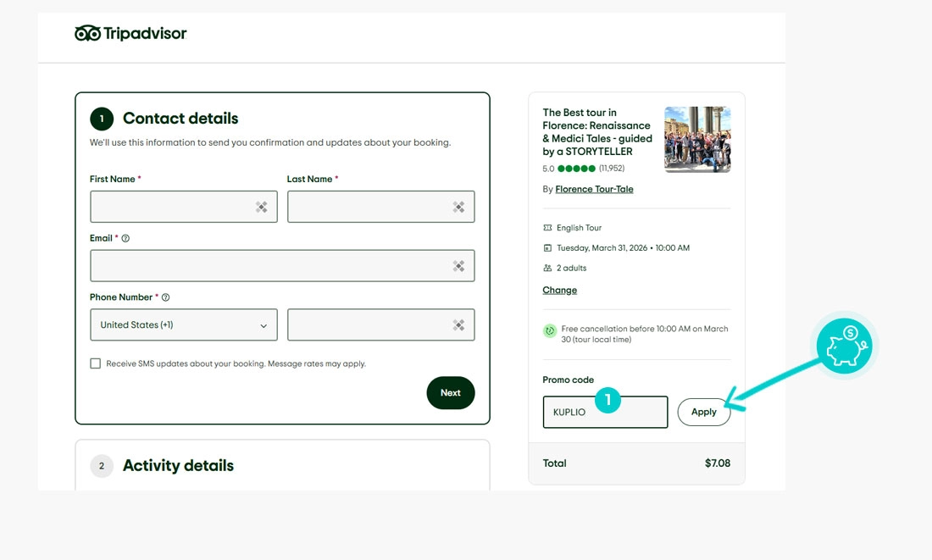Focus the Email input field

(282, 266)
